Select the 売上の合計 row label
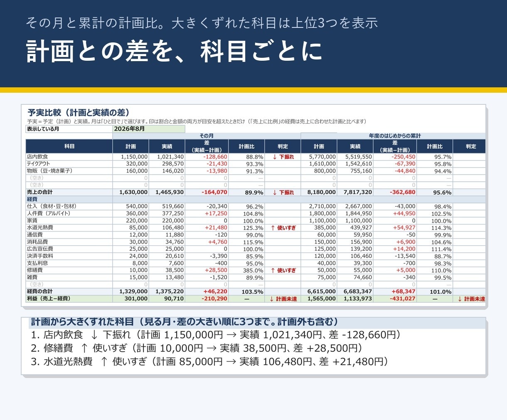The width and height of the screenshot is (507, 420). pyautogui.click(x=69, y=192)
